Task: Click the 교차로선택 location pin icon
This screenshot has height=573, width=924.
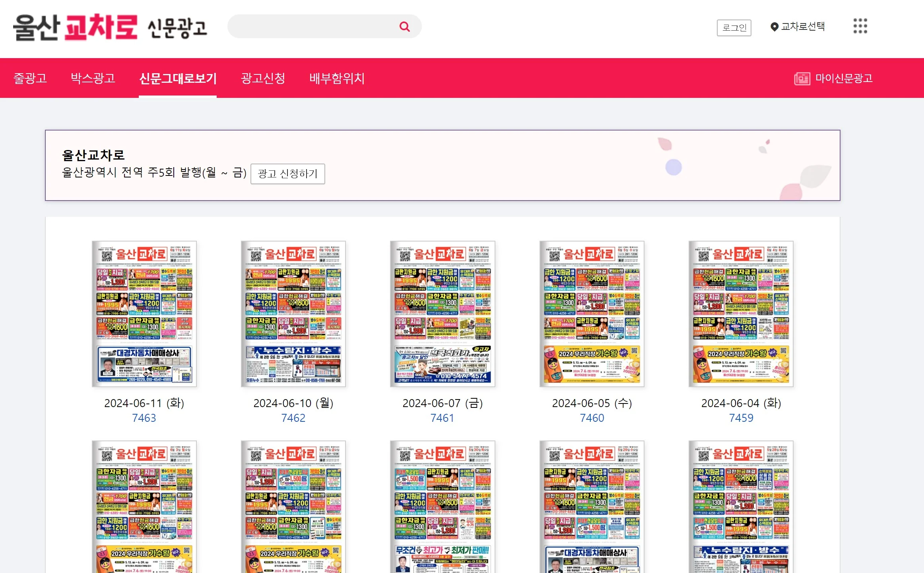Action: click(x=774, y=27)
